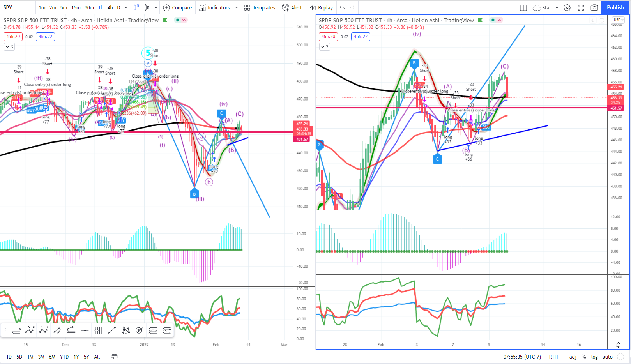This screenshot has height=364, width=631.
Task: Open the Indicators favorites dropdown arrow
Action: point(236,7)
